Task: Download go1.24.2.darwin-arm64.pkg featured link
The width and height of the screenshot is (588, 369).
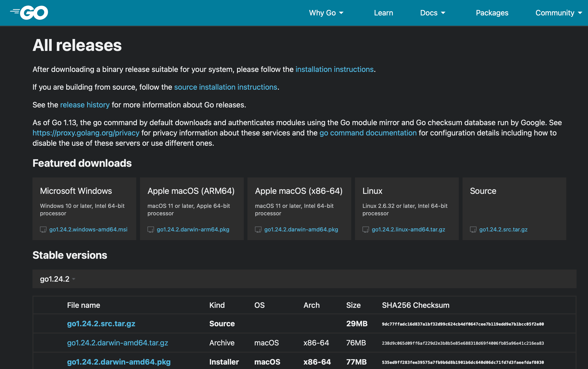Action: click(193, 229)
